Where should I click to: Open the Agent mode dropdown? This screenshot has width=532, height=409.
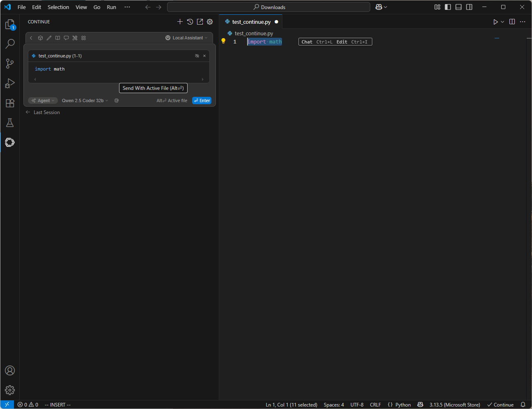[x=43, y=101]
